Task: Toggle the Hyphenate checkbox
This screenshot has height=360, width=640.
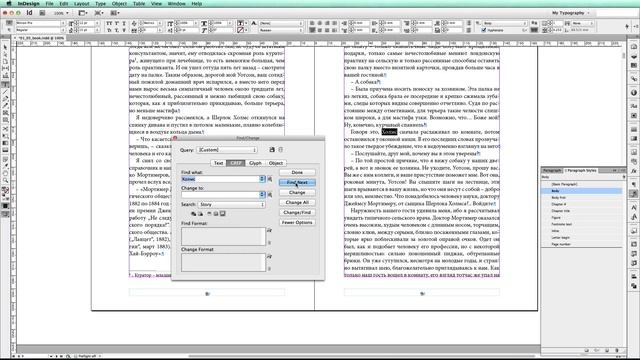Action: coord(484,30)
